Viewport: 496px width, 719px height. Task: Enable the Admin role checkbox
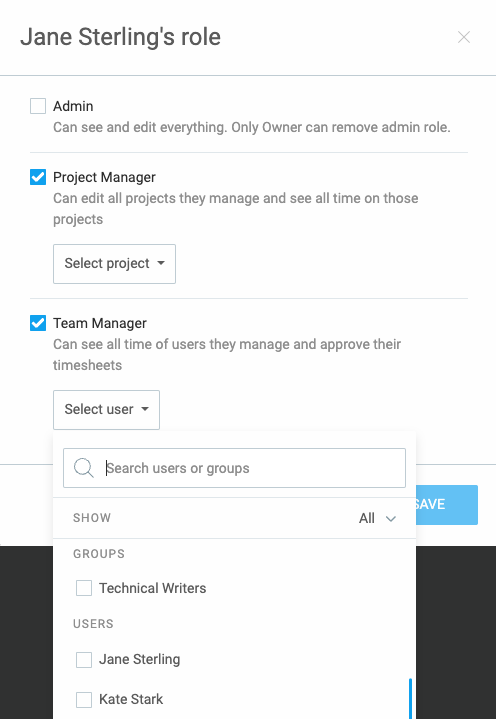point(38,106)
